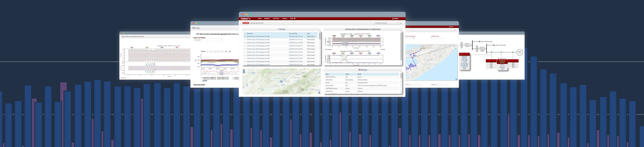Select the event radio button at 06:12:02.560
Viewport: 644px width, 147px height.
(x=245, y=58)
